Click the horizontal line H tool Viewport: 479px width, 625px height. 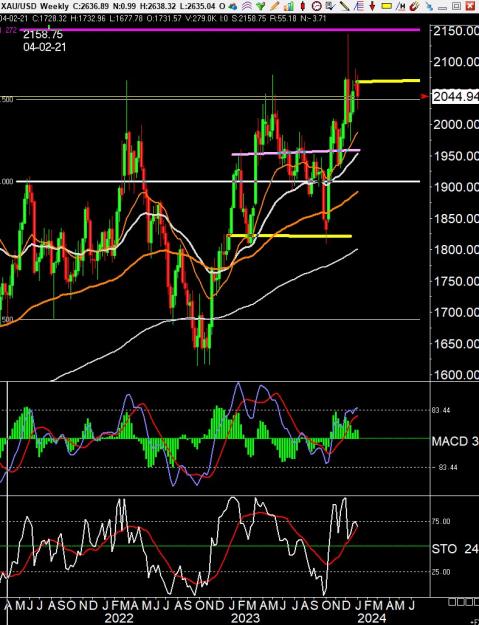400,6
